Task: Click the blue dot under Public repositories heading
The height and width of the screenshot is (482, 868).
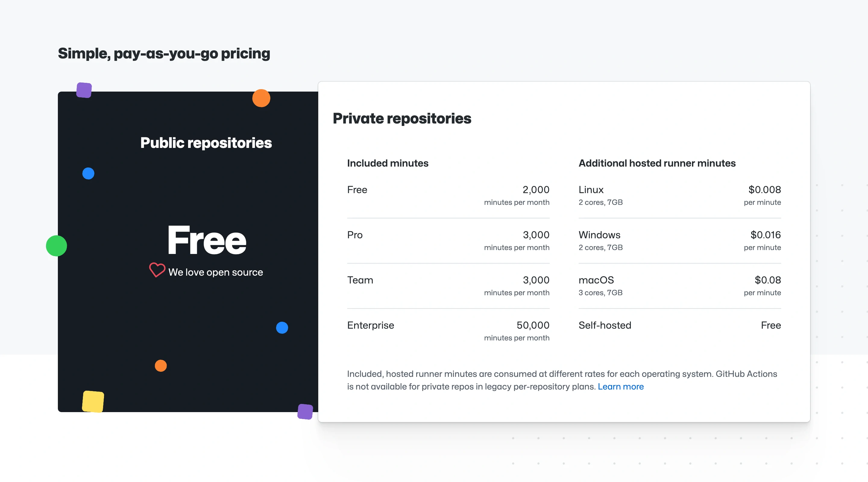Action: coord(88,173)
